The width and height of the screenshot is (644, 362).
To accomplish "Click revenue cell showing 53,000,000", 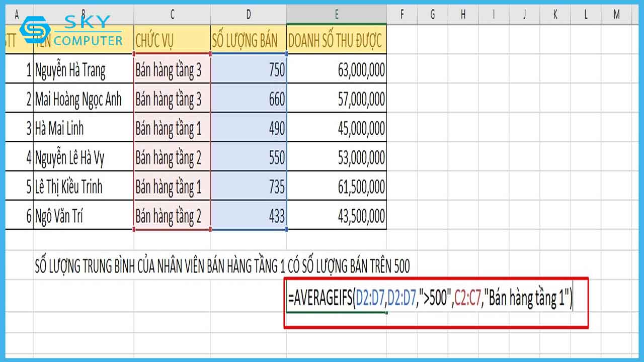I will click(x=337, y=158).
